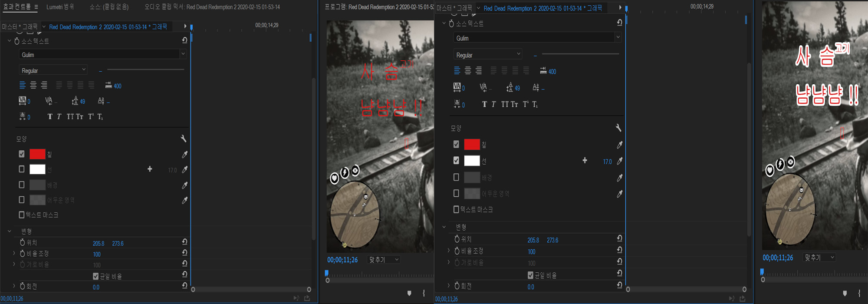Click the baseline shift icon in the left panel
This screenshot has width=868, height=304.
click(x=101, y=101)
